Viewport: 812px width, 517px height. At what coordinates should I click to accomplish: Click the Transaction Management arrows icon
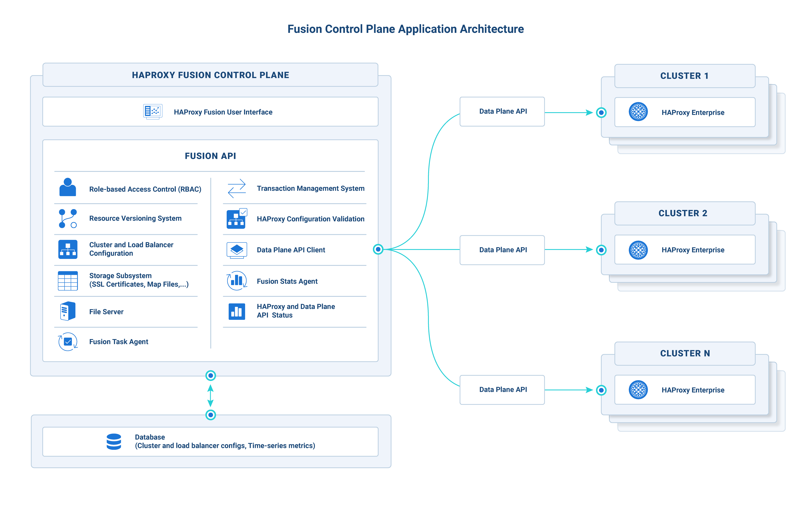coord(237,188)
